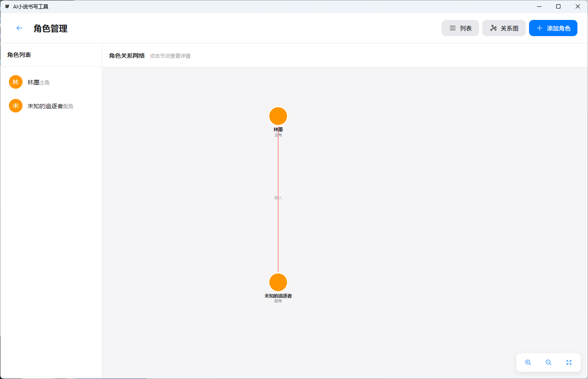This screenshot has width=588, height=379.
Task: Open 林墨主角 entry in the role list
Action: click(x=39, y=82)
